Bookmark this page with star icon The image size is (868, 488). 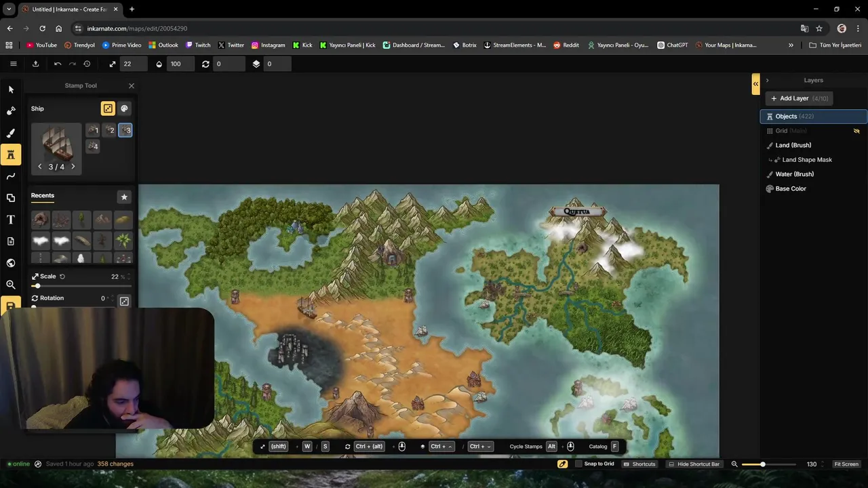click(819, 28)
